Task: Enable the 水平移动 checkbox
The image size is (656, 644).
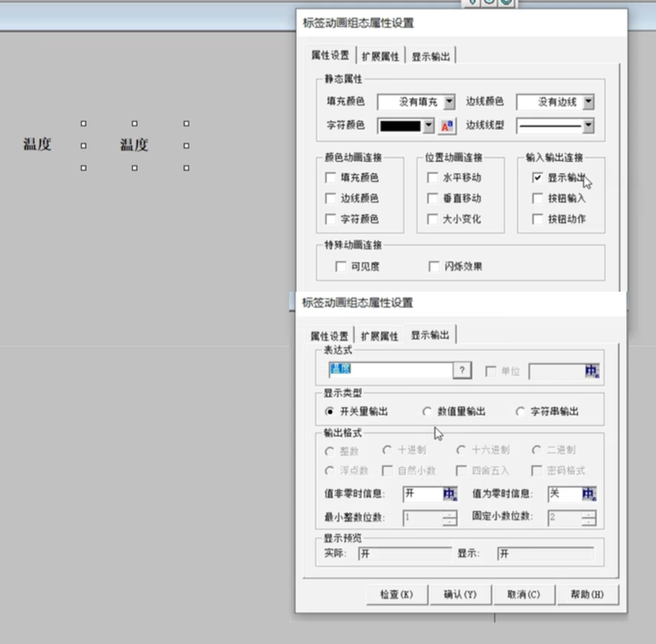Action: coord(433,177)
